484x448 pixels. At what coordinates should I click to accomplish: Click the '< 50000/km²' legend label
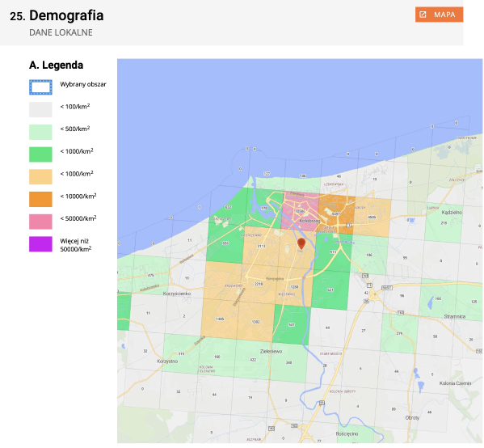pyautogui.click(x=78, y=218)
